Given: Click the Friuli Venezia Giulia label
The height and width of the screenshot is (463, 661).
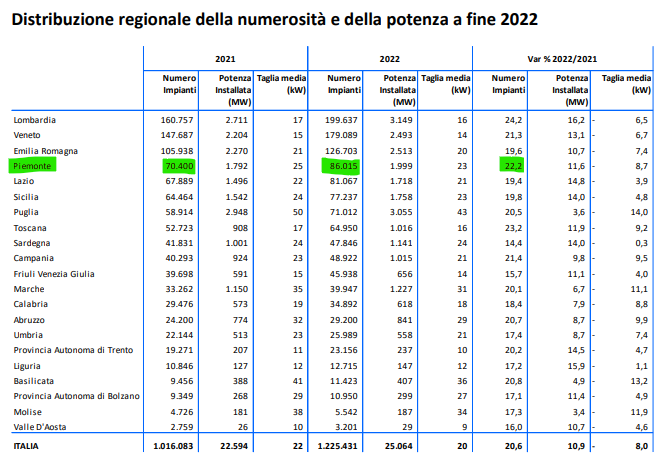Looking at the screenshot, I should click(54, 274).
